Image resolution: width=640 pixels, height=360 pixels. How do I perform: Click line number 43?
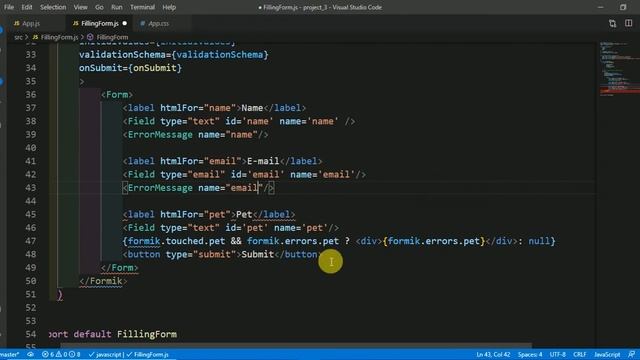coord(31,188)
